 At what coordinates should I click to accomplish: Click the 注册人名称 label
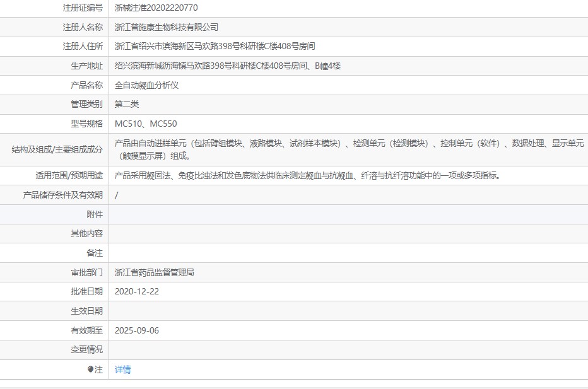click(83, 27)
